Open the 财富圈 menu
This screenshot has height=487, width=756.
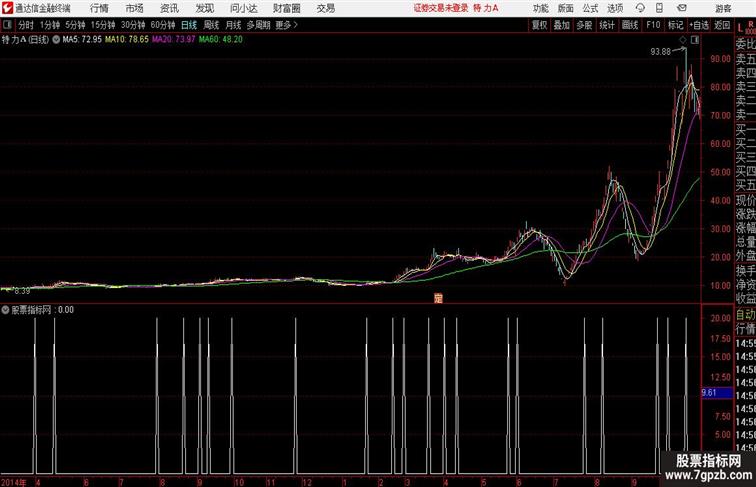point(287,8)
